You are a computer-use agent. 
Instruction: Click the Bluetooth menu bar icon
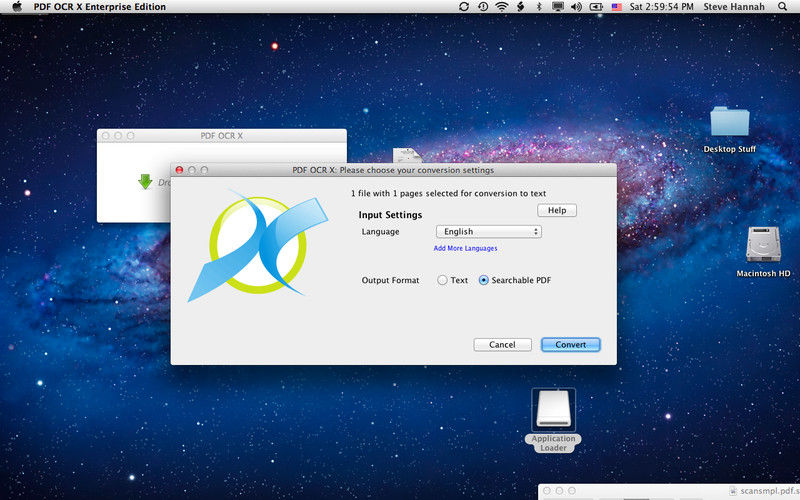[x=538, y=7]
